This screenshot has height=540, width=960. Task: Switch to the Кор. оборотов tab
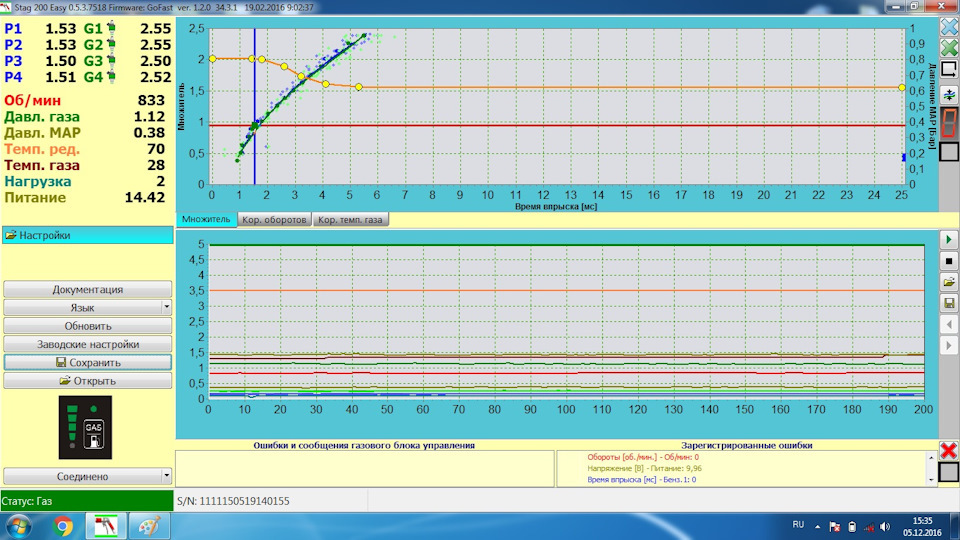274,219
